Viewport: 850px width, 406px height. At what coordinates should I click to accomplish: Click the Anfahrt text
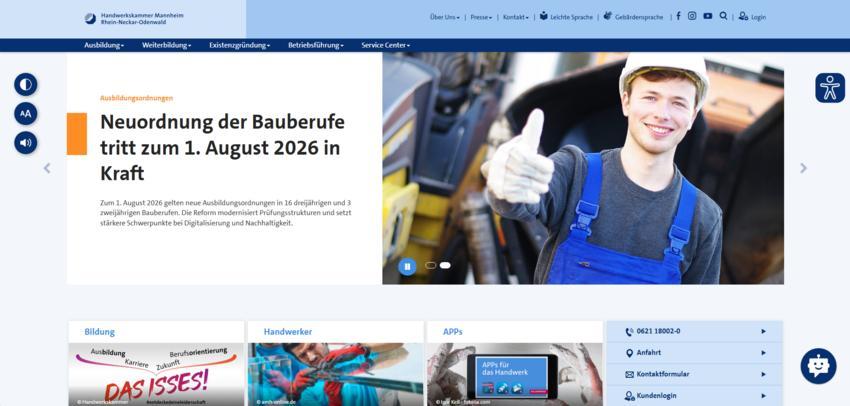[648, 353]
